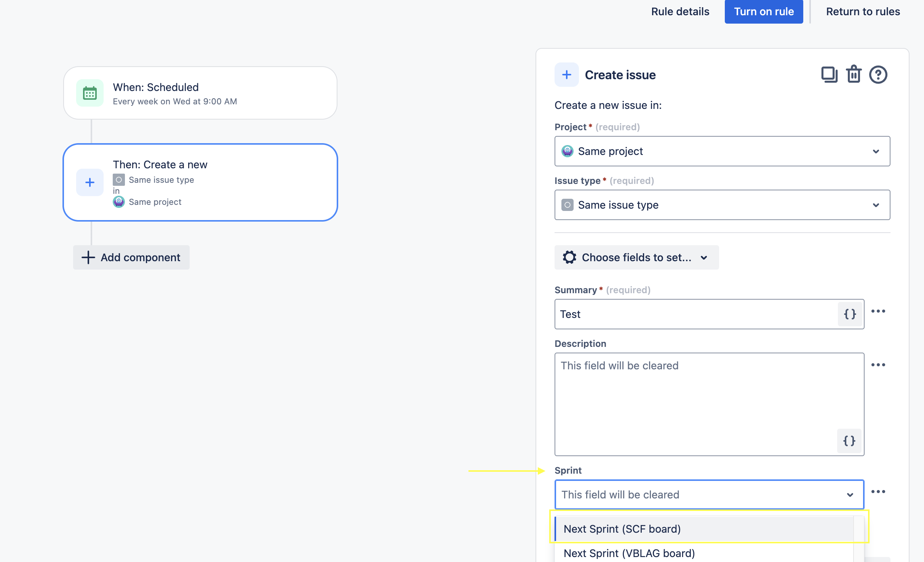Viewport: 924px width, 562px height.
Task: Click the settings gear in Choose fields
Action: pyautogui.click(x=569, y=257)
